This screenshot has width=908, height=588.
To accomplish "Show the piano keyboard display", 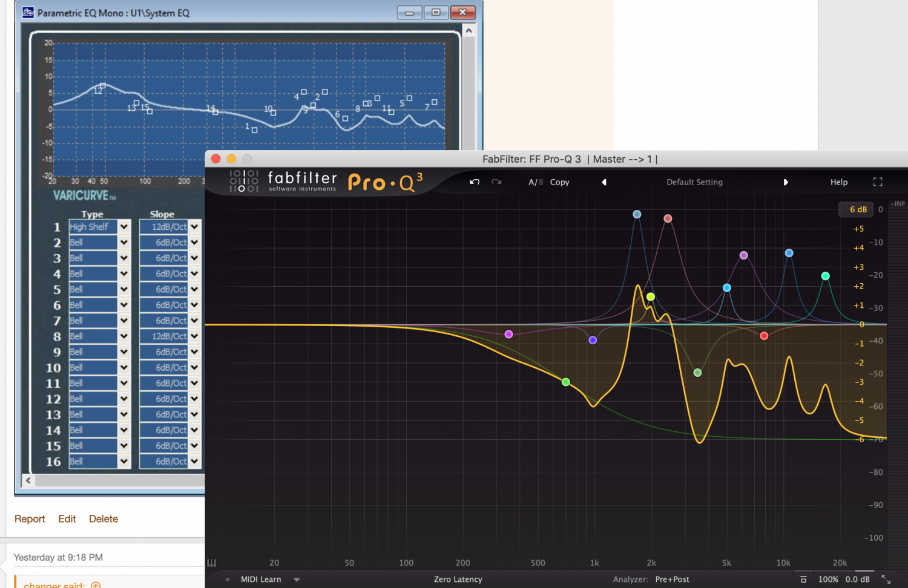I will (x=212, y=563).
